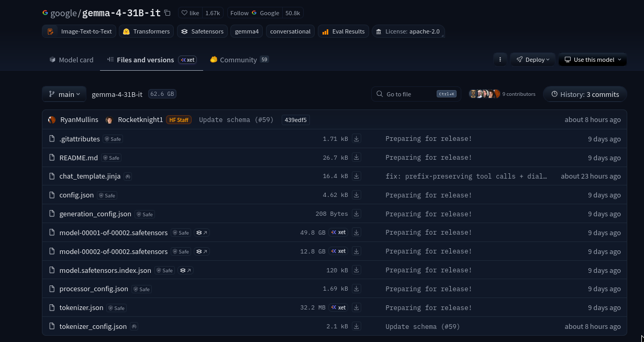Click the RyanMullins avatar
Image resolution: width=644 pixels, height=342 pixels.
click(x=52, y=119)
